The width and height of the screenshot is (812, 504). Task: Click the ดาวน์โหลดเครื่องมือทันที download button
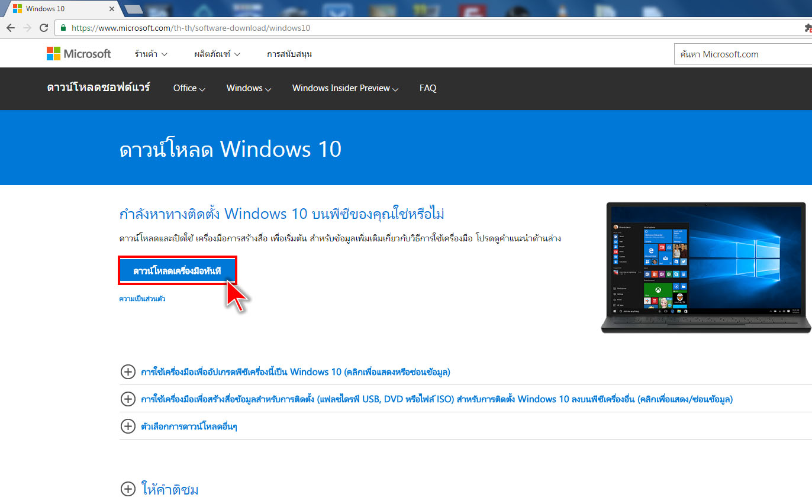tap(178, 270)
